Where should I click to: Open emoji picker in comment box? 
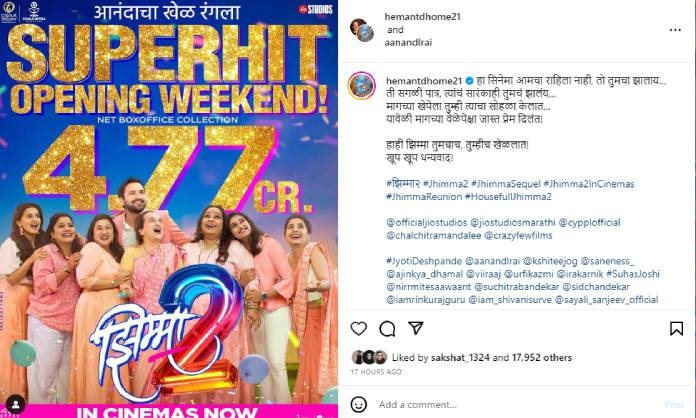click(x=359, y=404)
